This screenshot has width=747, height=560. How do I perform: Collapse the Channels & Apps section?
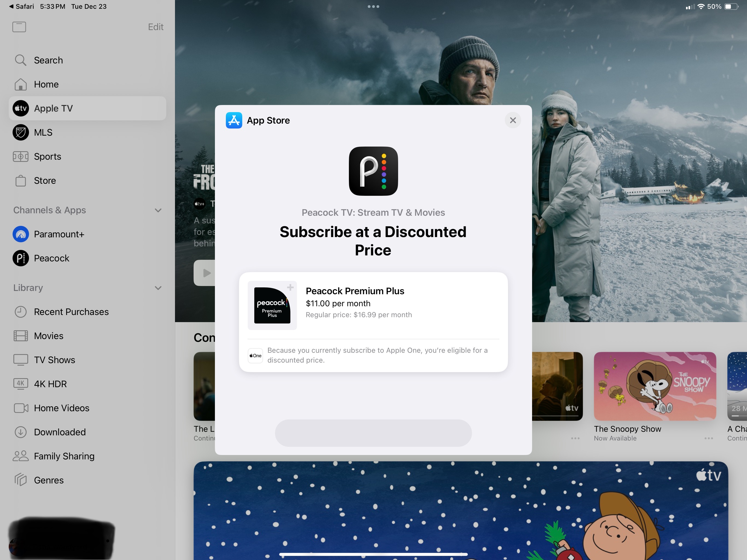pyautogui.click(x=158, y=211)
